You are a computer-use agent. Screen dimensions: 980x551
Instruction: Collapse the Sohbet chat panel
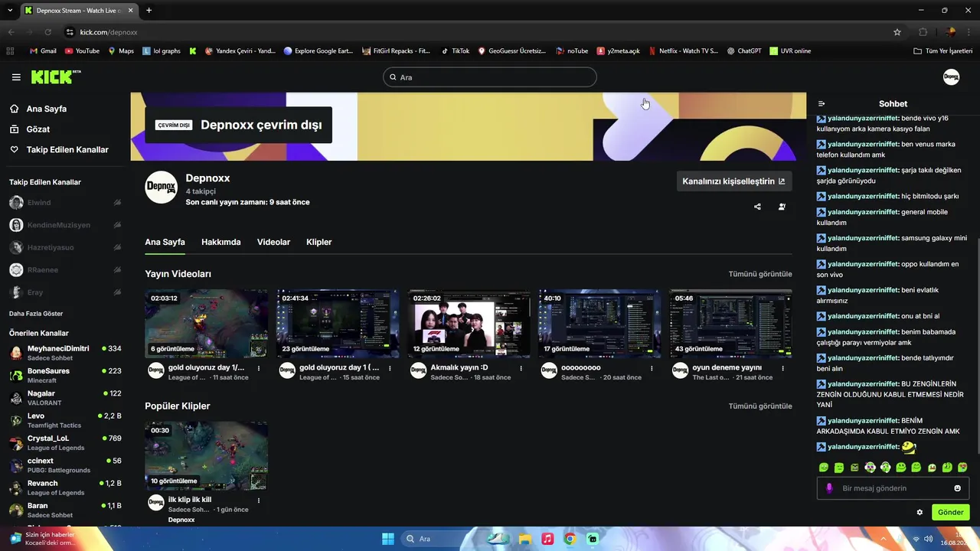coord(822,103)
